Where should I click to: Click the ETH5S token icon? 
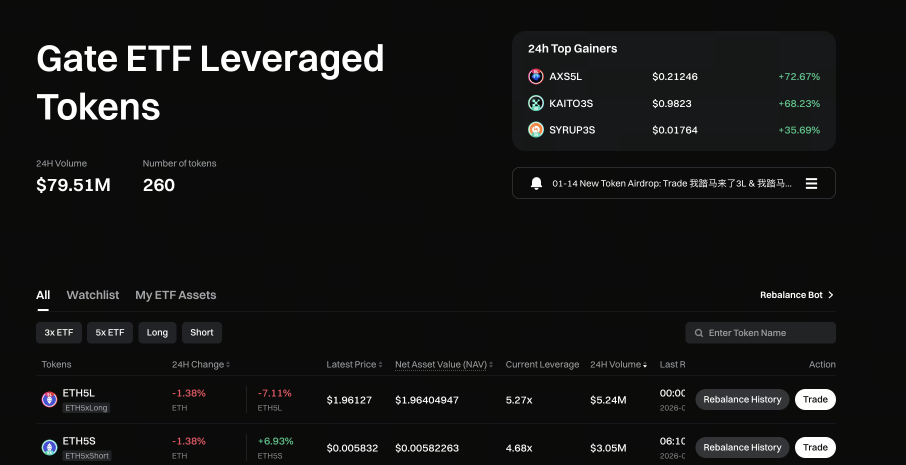click(x=49, y=447)
